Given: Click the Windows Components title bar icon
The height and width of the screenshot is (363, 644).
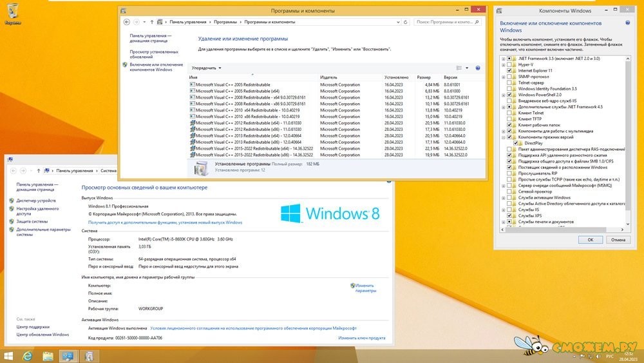Looking at the screenshot, I should [x=499, y=11].
